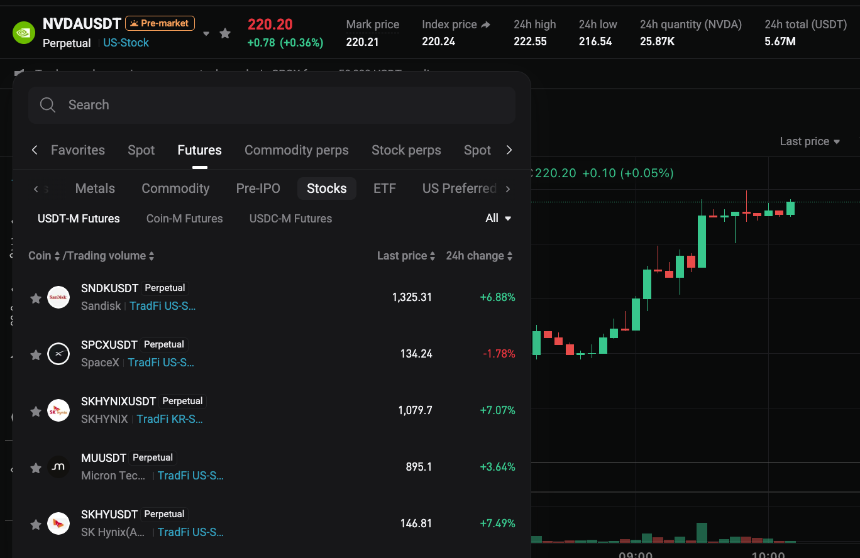Go to previous market tabs with the left chevron
Screen dimensions: 860x558
point(35,150)
